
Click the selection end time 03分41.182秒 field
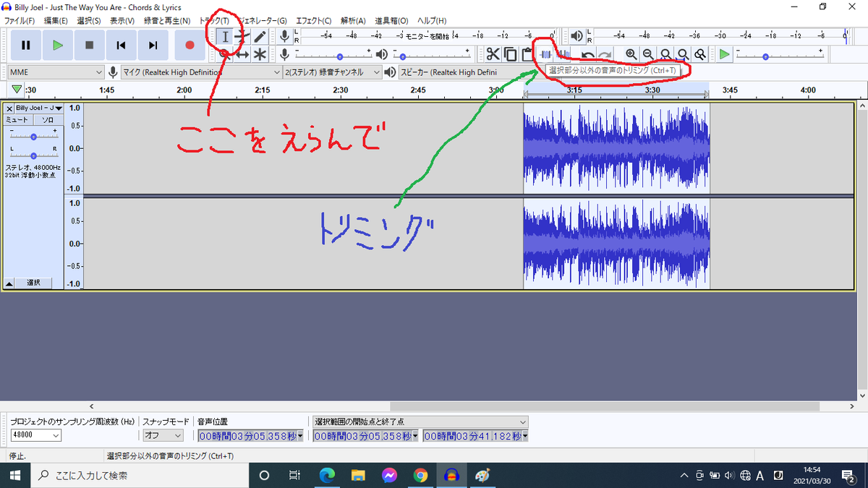click(x=475, y=436)
